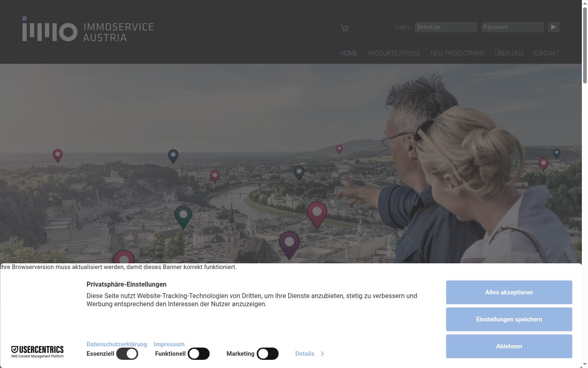Expand the Details chevron arrow
Screen dimensions: 588x368
pos(322,354)
